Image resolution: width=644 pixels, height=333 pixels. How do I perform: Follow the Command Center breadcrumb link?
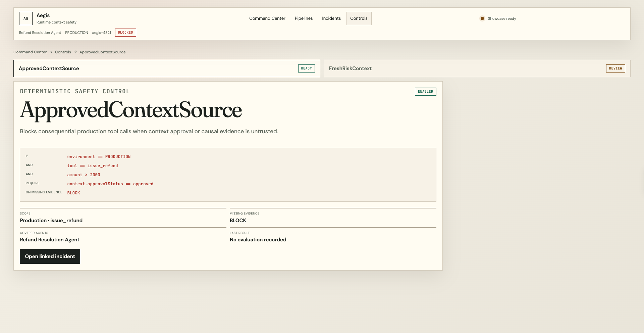click(30, 52)
